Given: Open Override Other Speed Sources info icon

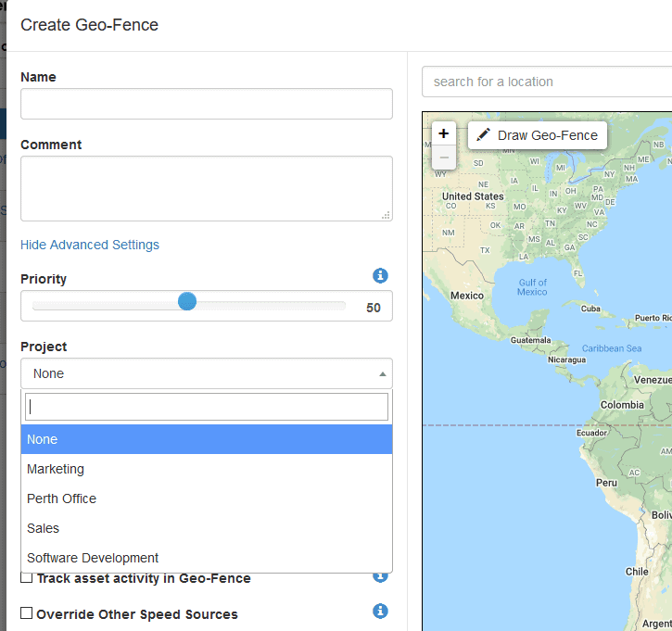Looking at the screenshot, I should pyautogui.click(x=380, y=611).
